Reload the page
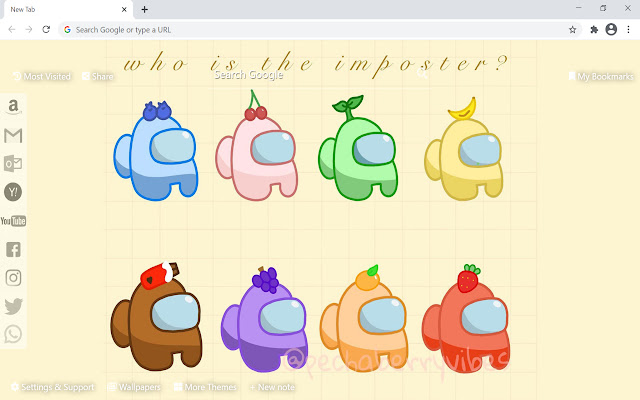Viewport: 640px width, 400px height. click(x=46, y=29)
